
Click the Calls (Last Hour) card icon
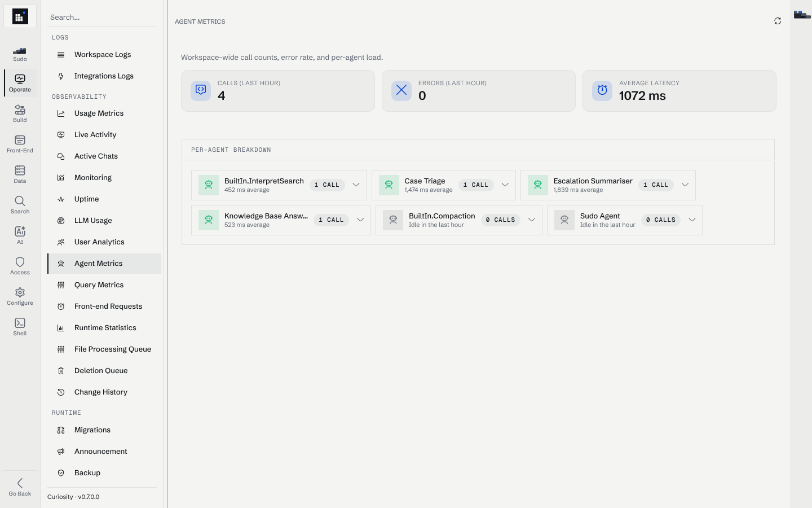201,90
